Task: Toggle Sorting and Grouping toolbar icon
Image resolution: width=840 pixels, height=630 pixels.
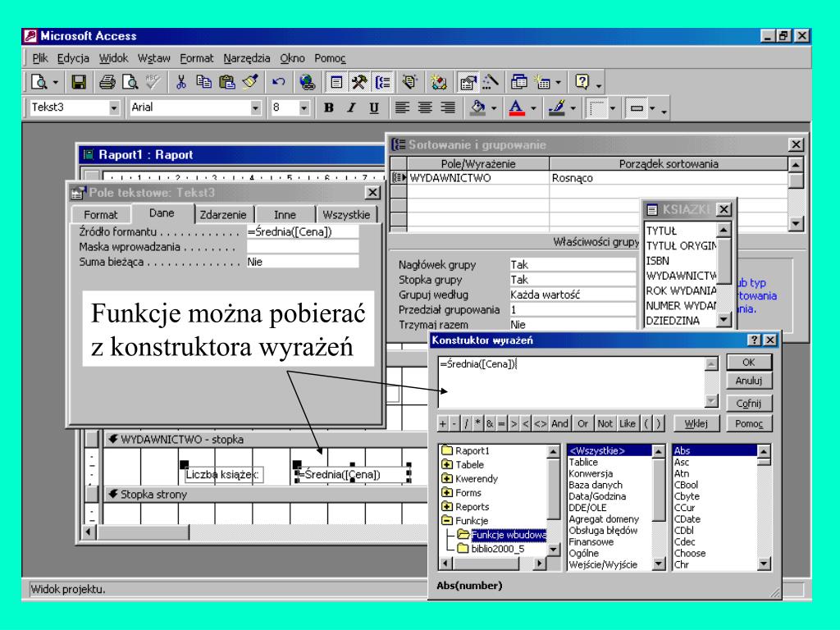Action: pos(382,82)
